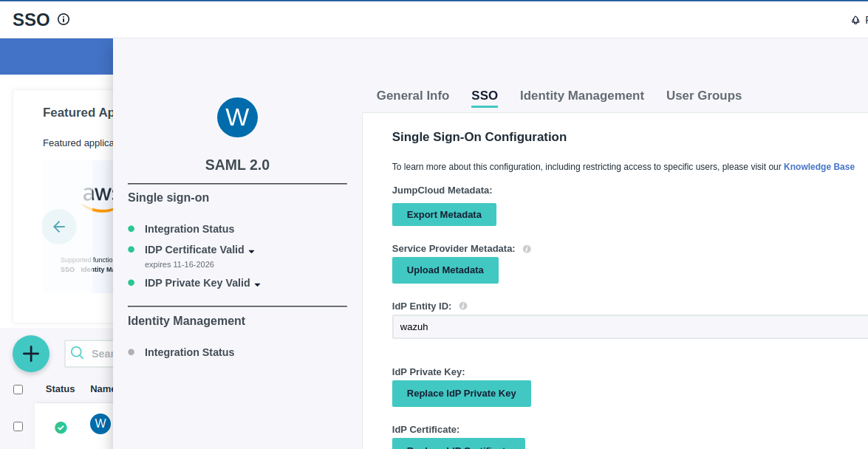
Task: Click the back arrow on Featured Applications carousel
Action: tap(58, 227)
